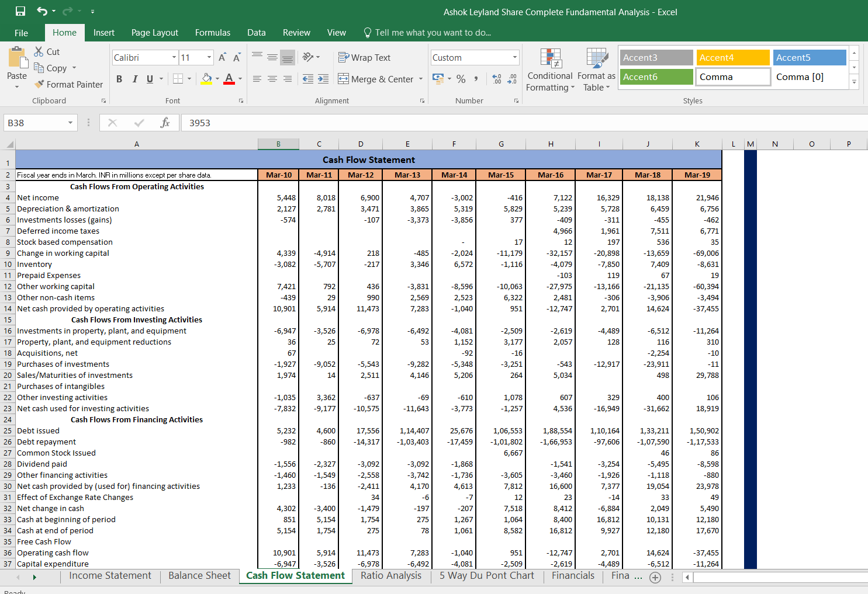Click Accounting Number Format icon
This screenshot has width=868, height=594.
(438, 78)
